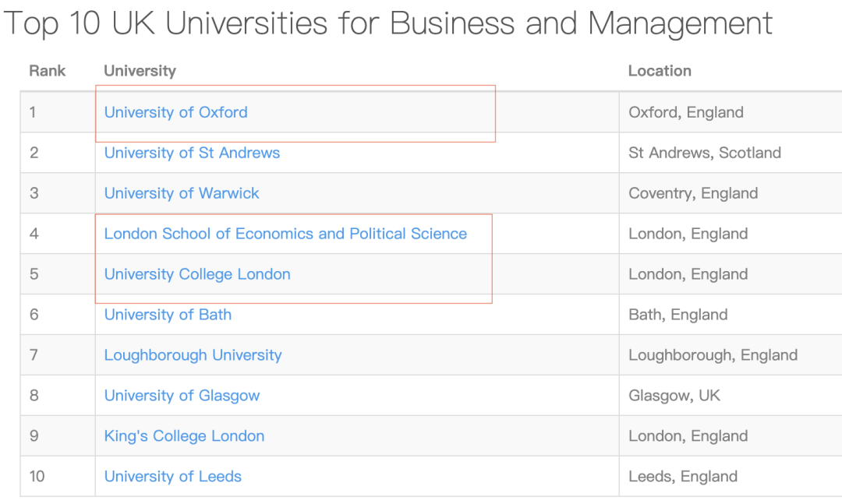Click the page title heading text
This screenshot has height=504, width=842.
click(387, 23)
